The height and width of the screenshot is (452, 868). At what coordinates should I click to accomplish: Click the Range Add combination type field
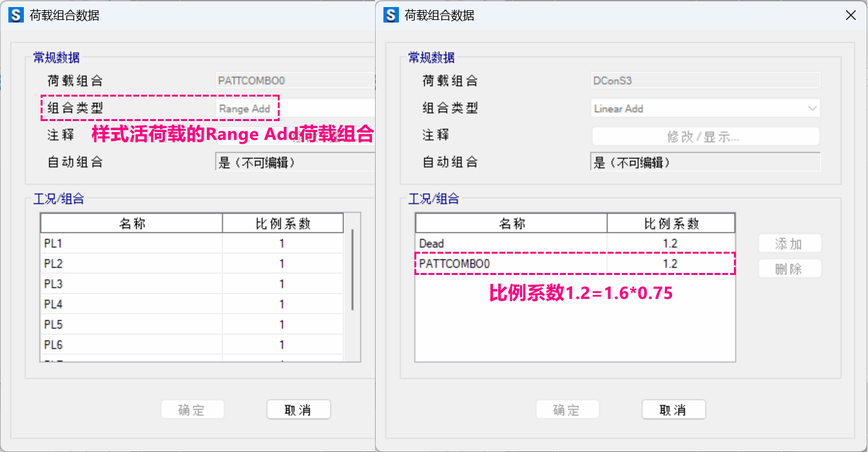tap(294, 109)
